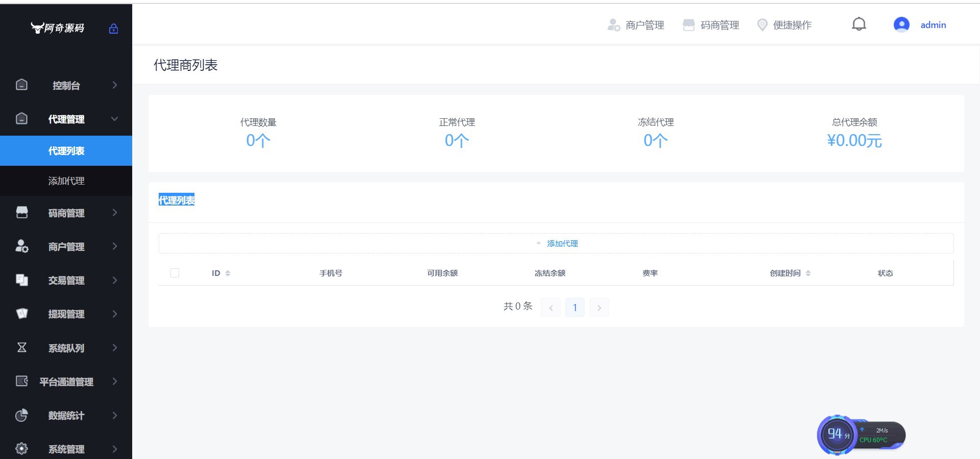980x459 pixels.
Task: Go to 商户管理 from top bar
Action: tap(636, 25)
